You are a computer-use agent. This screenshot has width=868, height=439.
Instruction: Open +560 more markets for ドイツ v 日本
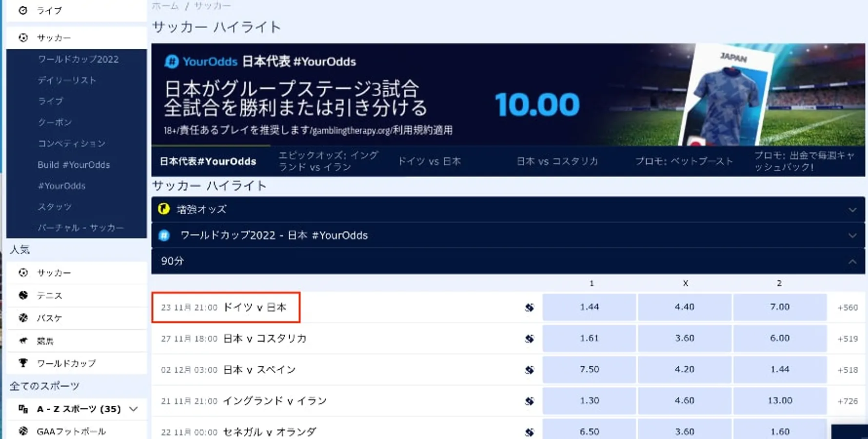(848, 308)
